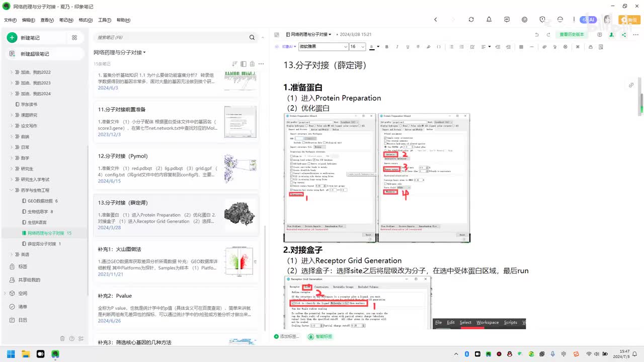This screenshot has height=362, width=644.
Task: Collapse the 药学与生物工程 notebook stack
Action: point(11,190)
